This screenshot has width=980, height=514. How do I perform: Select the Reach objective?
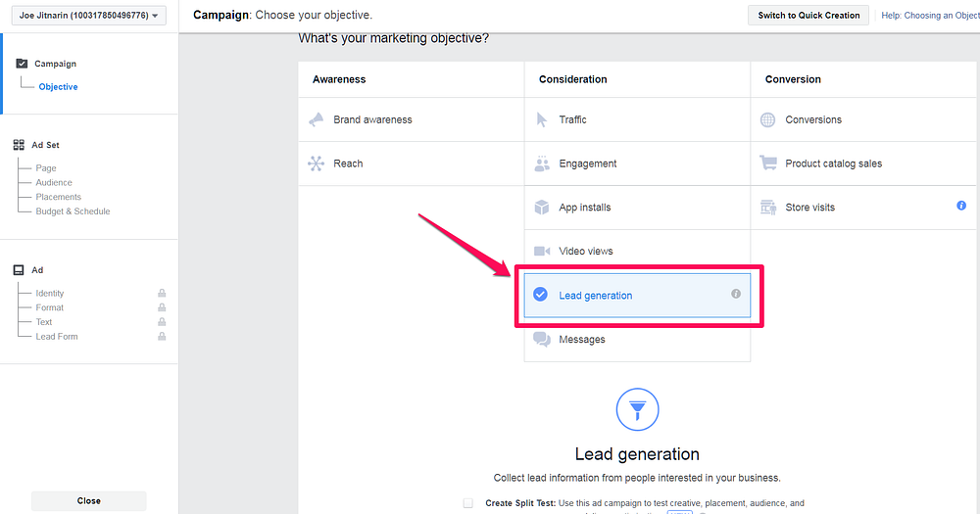[412, 164]
